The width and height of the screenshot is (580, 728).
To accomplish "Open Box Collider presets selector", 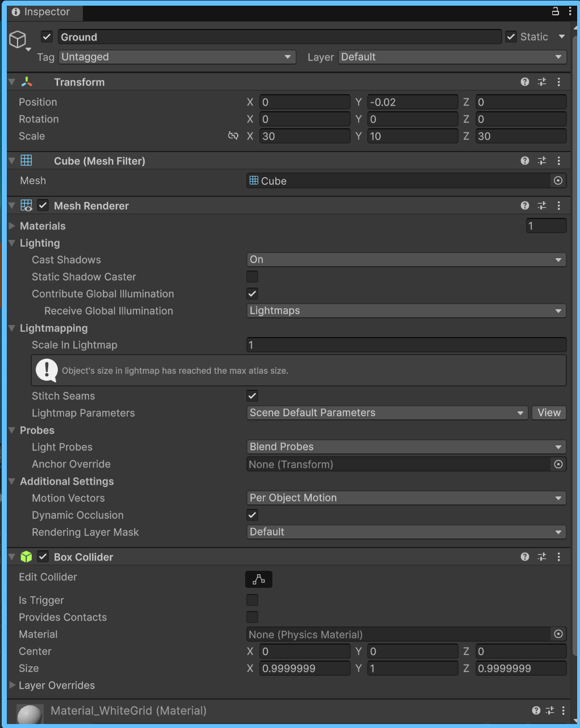I will [542, 557].
